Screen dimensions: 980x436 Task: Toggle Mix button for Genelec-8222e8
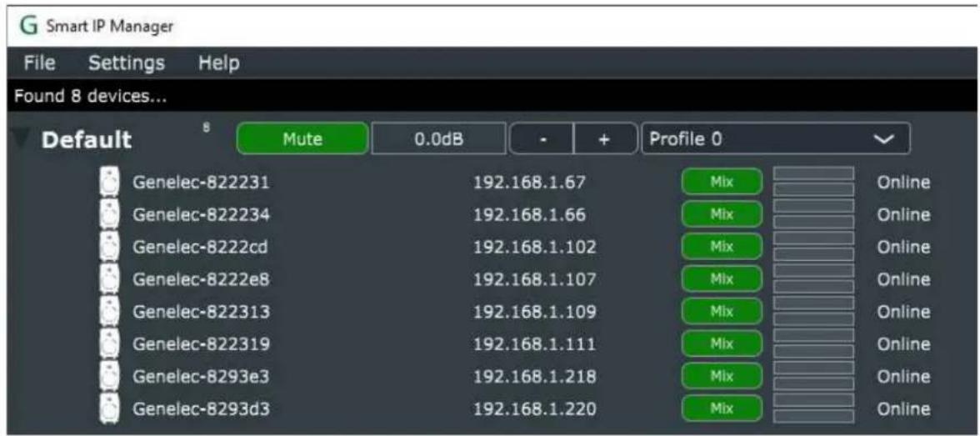coord(722,279)
